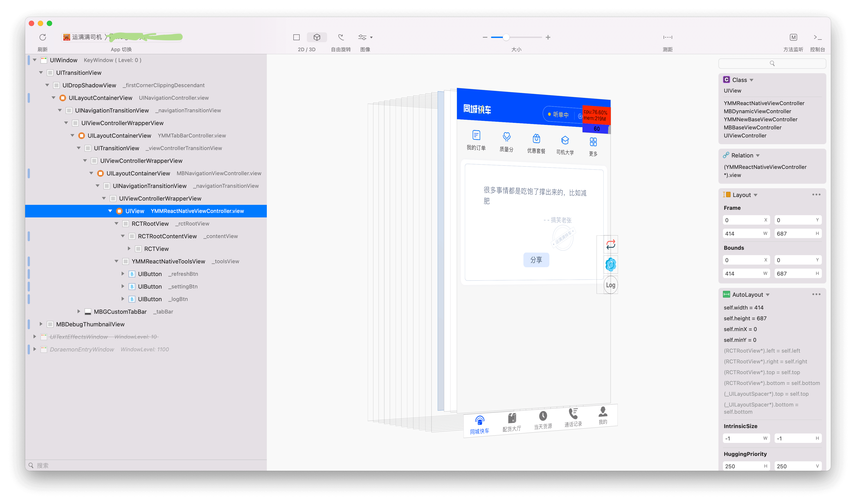Open the method monitor M icon

click(793, 37)
